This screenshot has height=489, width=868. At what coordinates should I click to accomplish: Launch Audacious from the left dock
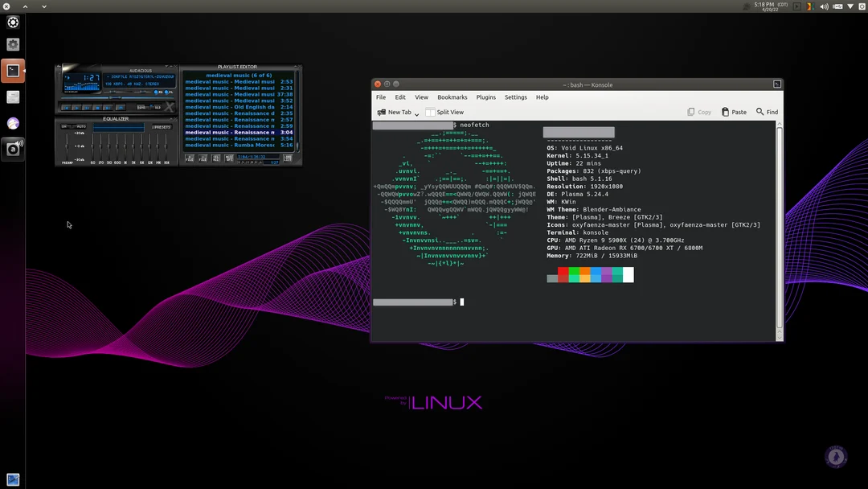[13, 149]
